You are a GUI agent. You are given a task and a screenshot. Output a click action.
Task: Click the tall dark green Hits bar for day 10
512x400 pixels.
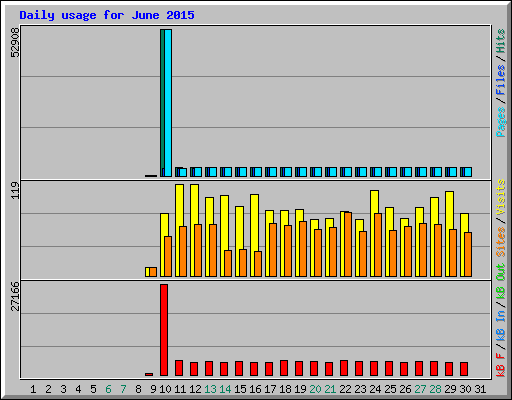[x=162, y=103]
